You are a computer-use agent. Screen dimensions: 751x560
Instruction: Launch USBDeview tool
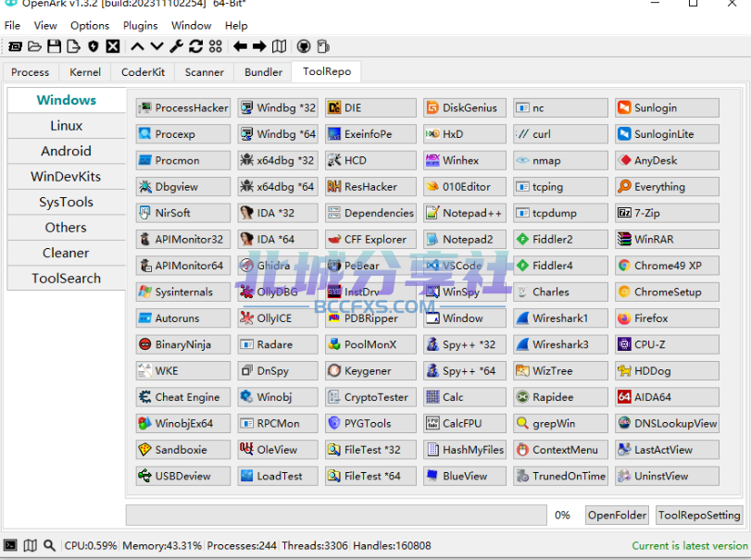[183, 476]
